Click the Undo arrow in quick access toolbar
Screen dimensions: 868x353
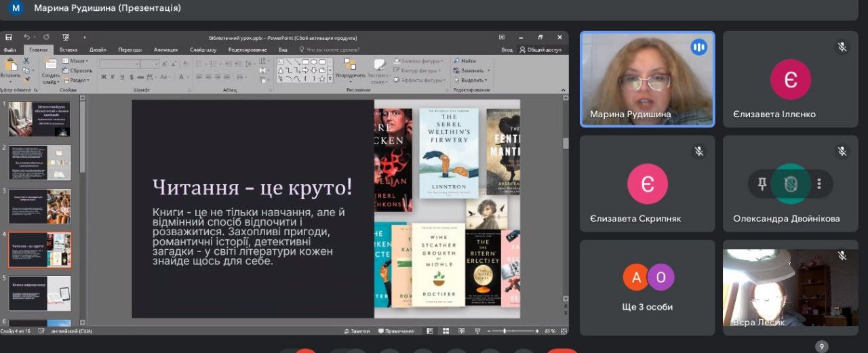click(26, 37)
